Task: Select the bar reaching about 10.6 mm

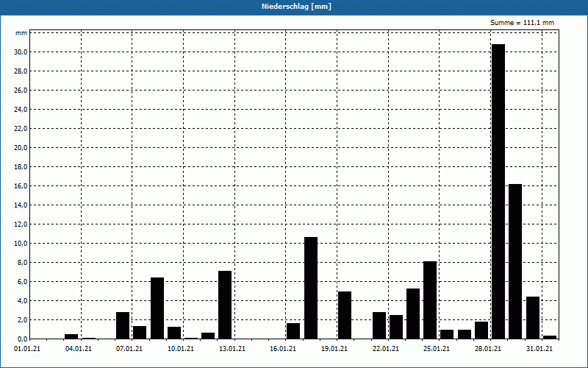Action: tap(311, 288)
